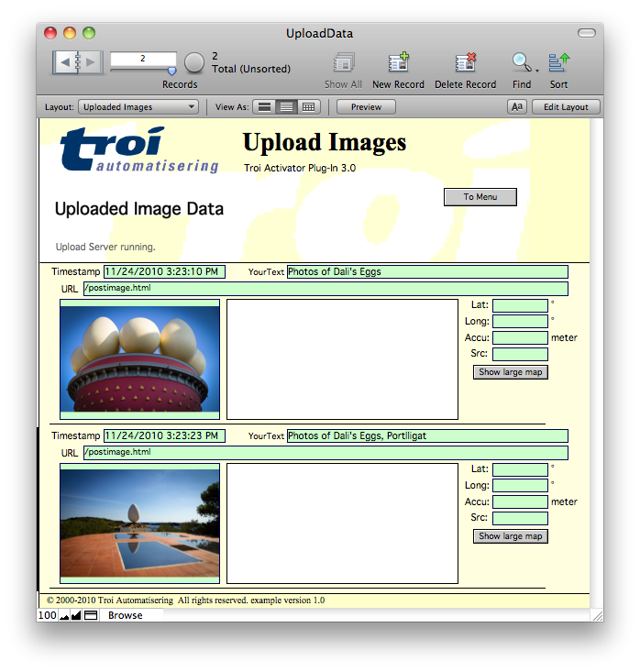
Task: Click the Src field of first record
Action: coord(521,354)
